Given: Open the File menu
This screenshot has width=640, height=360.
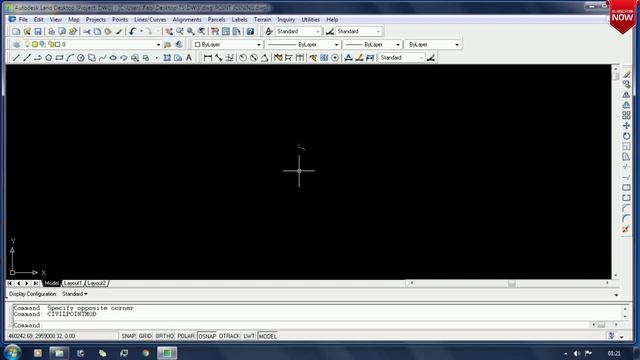Looking at the screenshot, I should point(23,20).
